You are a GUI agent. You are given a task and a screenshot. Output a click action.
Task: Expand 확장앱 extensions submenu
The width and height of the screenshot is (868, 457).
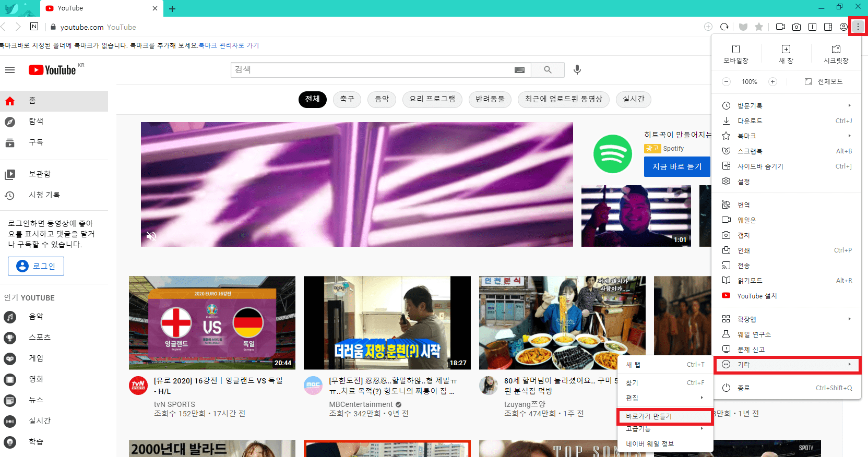787,319
